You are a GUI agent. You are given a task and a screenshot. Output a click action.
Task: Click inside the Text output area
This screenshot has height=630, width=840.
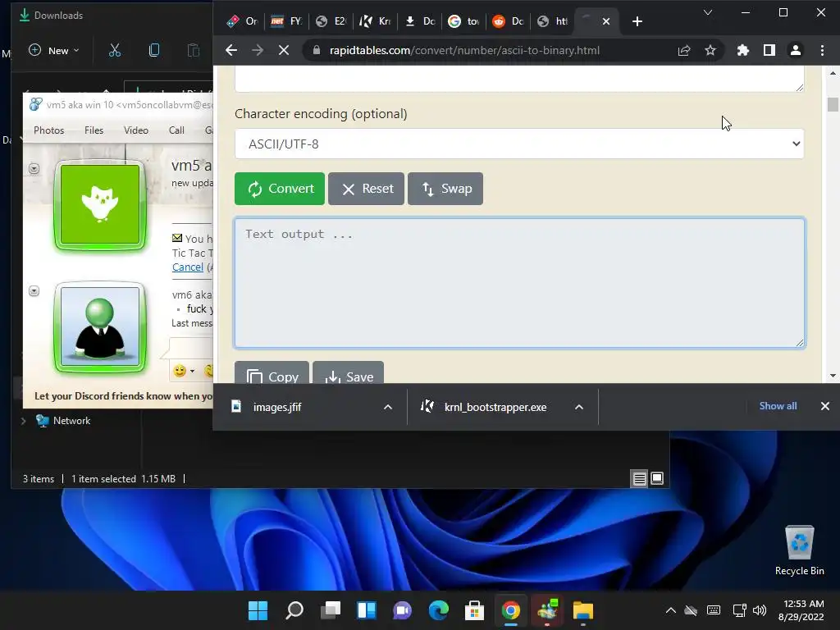point(519,283)
